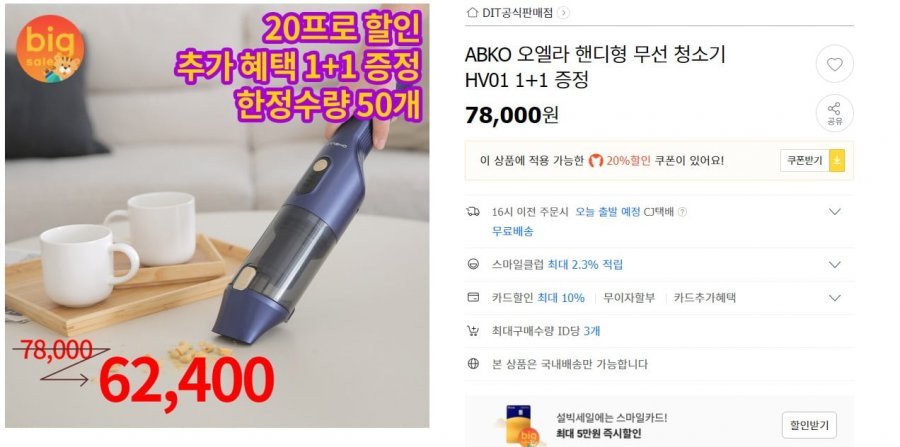900x447 pixels.
Task: Expand the 스마일클럽 적립 details chevron
Action: 835,265
